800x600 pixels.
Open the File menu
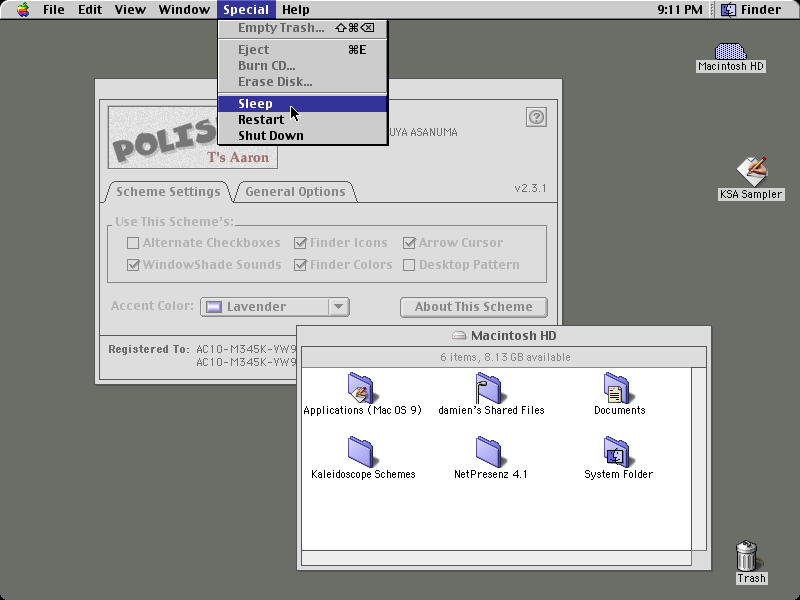[x=54, y=10]
